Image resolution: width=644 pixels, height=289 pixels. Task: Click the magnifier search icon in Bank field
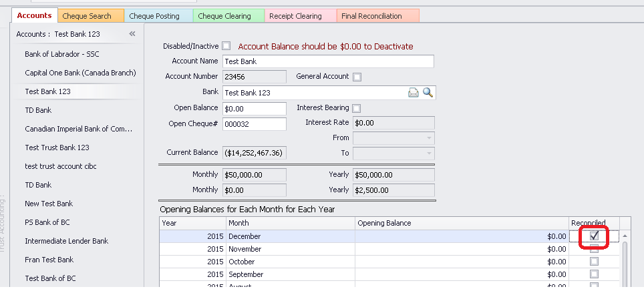coord(428,93)
